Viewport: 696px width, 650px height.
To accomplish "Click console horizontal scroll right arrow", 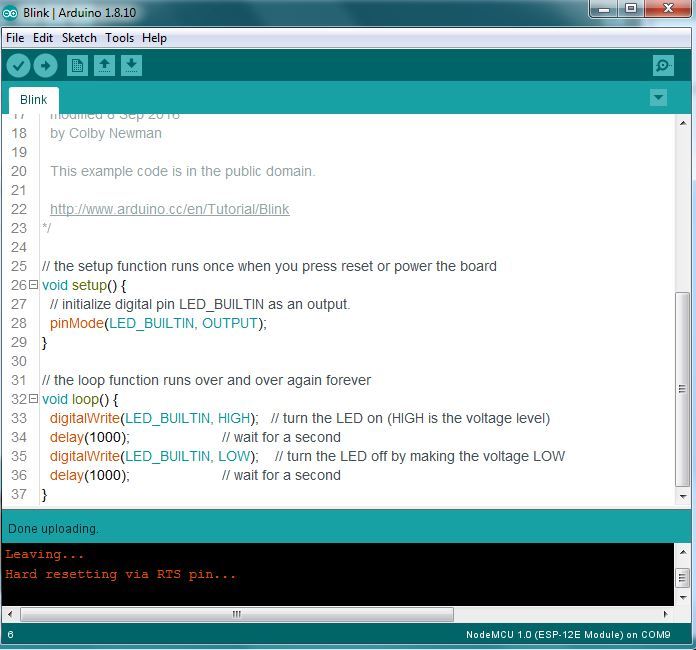I will tap(665, 614).
